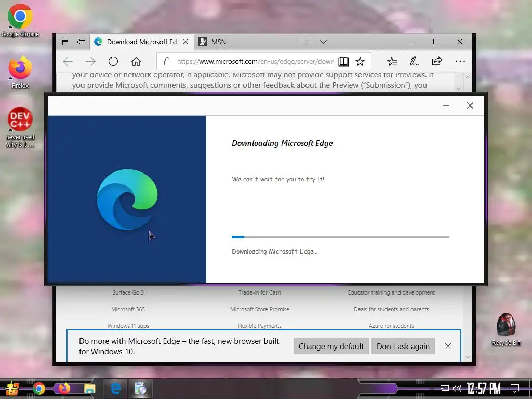Show hidden tray icons chevron
This screenshot has height=399, width=532.
(432, 389)
